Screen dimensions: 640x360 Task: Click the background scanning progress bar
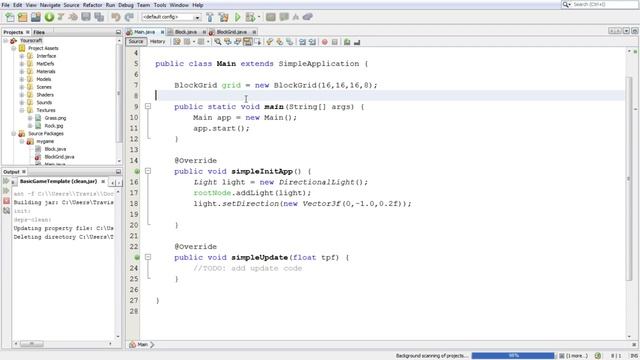coord(513,356)
